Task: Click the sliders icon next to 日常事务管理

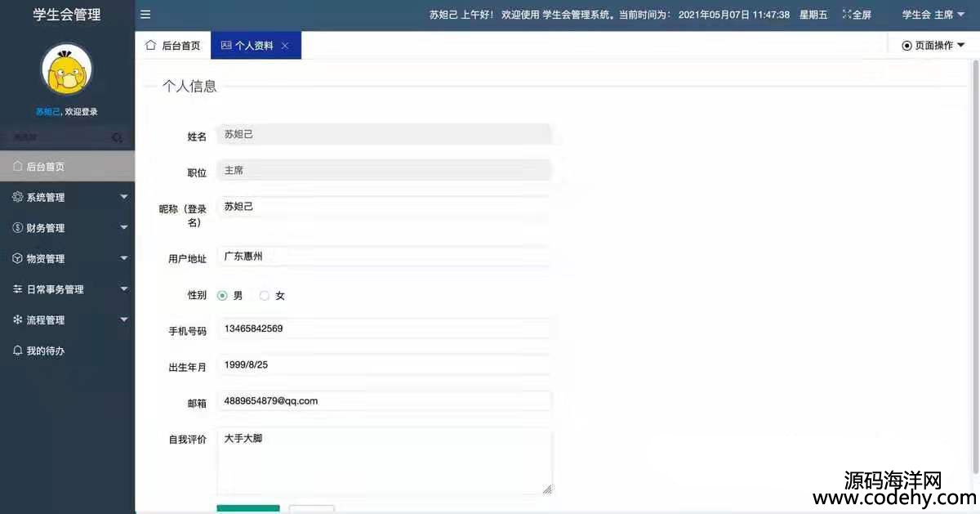Action: coord(17,289)
